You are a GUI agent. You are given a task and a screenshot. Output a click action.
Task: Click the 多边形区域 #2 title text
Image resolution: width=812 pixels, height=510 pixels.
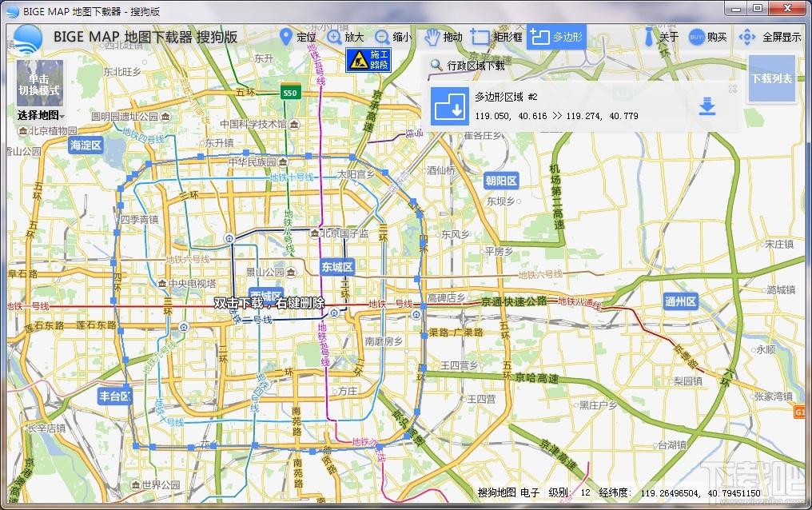pyautogui.click(x=506, y=97)
